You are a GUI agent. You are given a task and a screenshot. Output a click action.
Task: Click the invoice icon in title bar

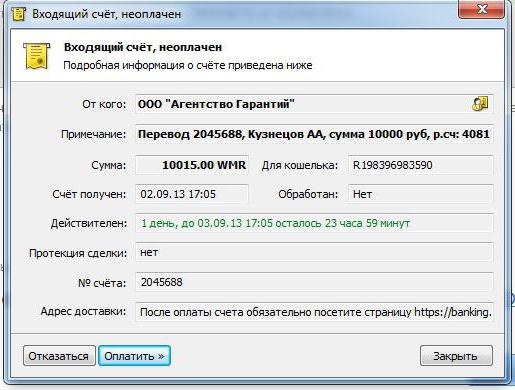click(18, 14)
